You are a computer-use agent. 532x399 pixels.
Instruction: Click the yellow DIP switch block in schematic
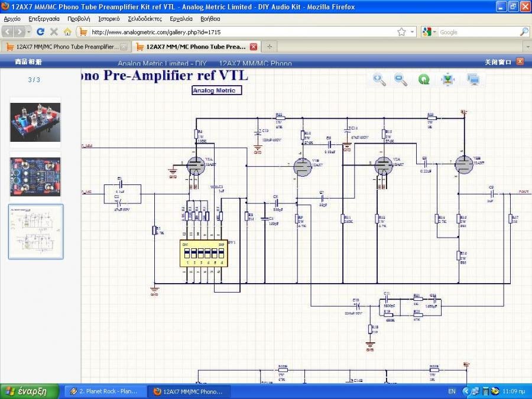(203, 253)
